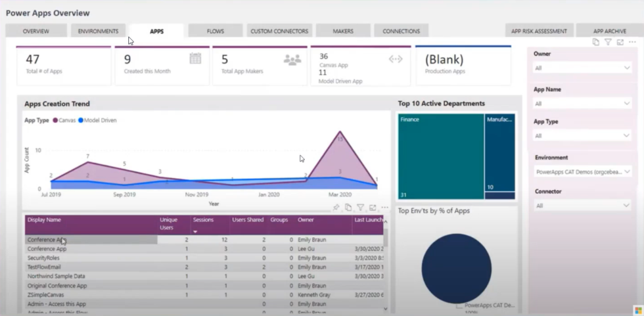Click the copy icon above the apps table
This screenshot has height=316, width=644.
point(348,208)
